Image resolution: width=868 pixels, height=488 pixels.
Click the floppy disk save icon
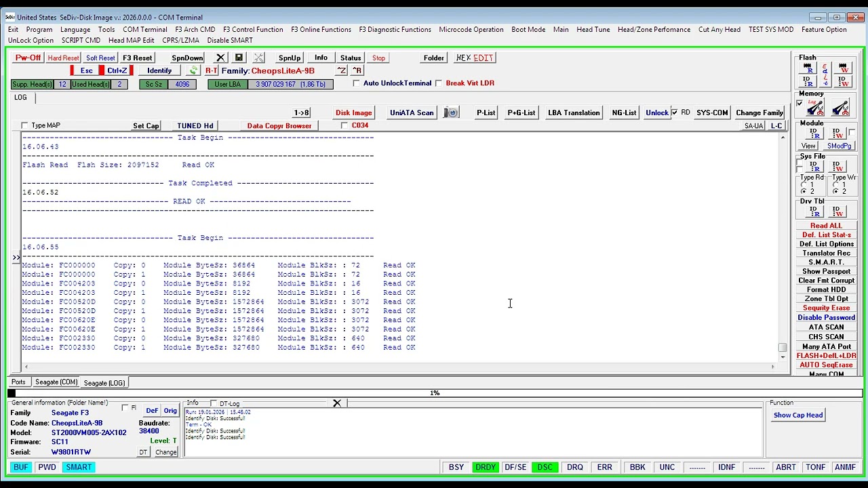pos(239,58)
